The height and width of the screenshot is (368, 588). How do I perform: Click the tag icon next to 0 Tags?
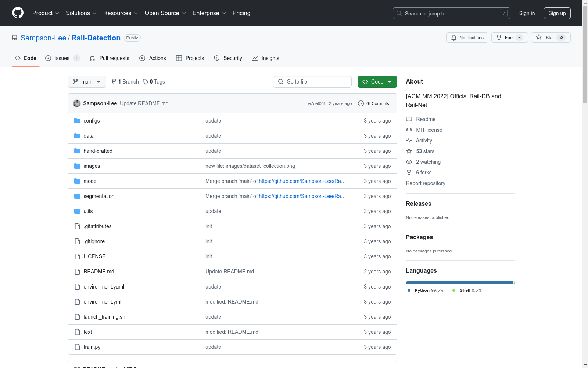point(146,82)
